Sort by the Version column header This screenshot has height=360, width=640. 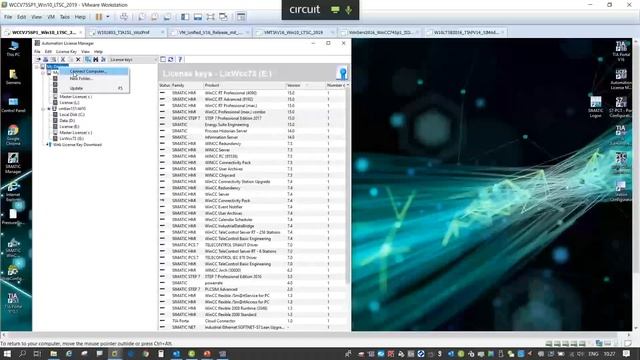(305, 85)
